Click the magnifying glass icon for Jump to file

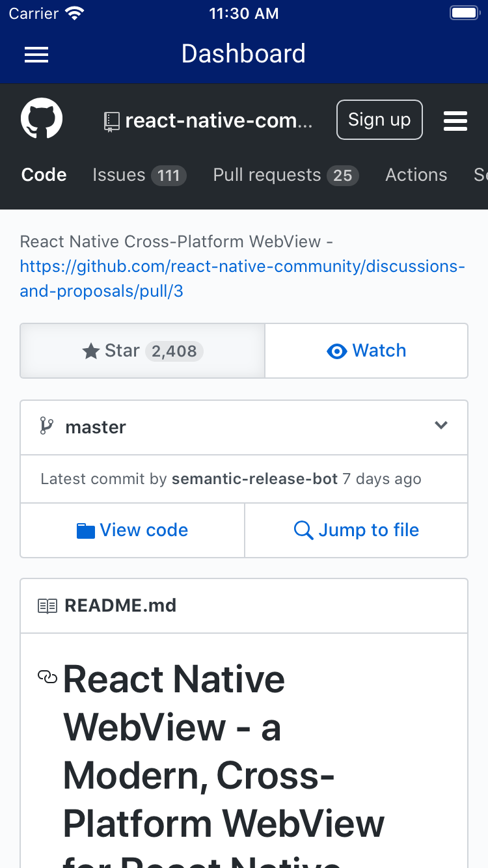pyautogui.click(x=303, y=530)
